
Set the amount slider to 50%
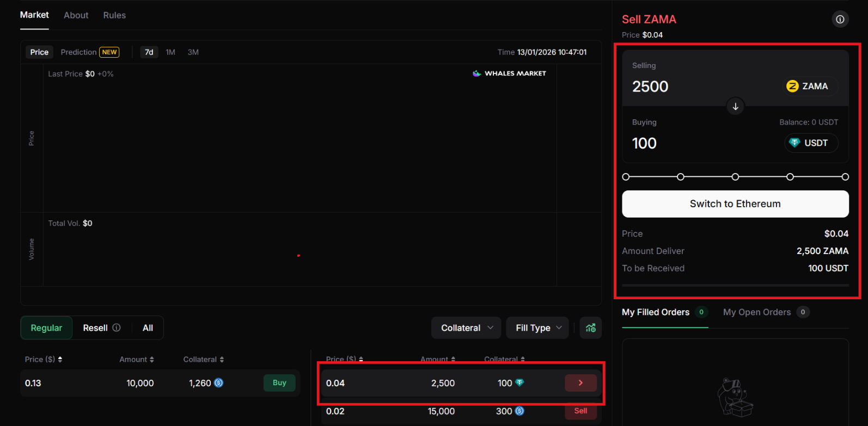(735, 177)
